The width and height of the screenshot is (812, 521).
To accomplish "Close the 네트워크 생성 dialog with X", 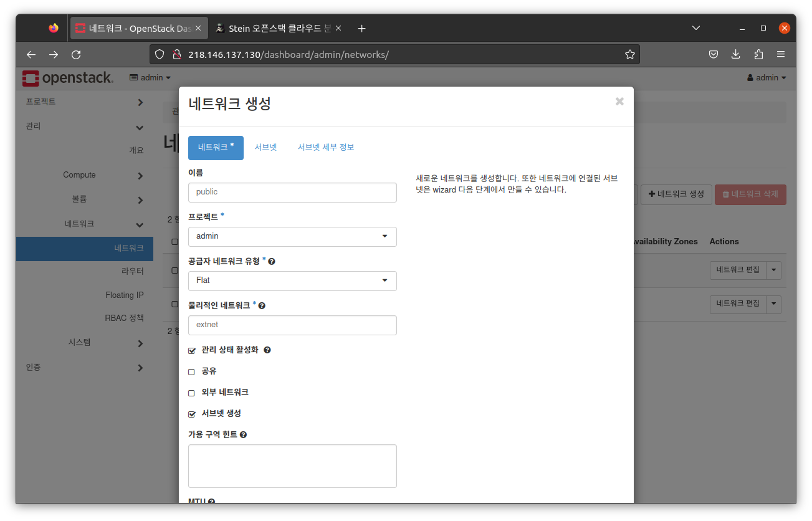I will pos(619,102).
